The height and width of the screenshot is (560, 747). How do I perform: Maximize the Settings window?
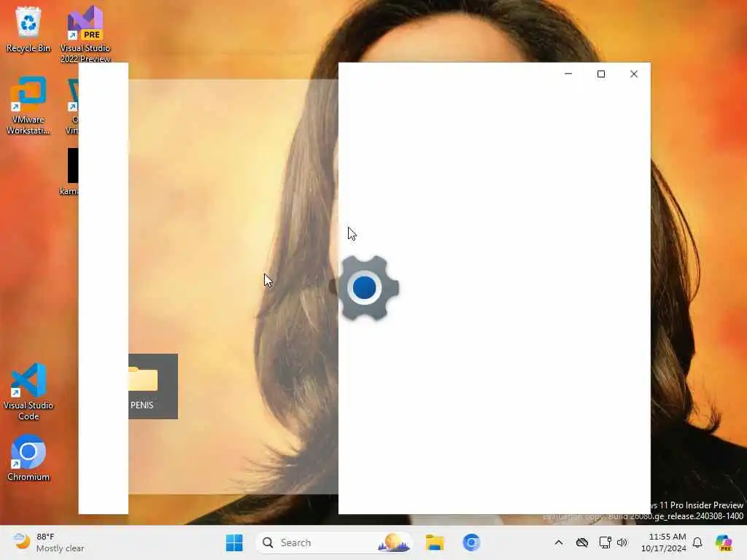pyautogui.click(x=601, y=74)
